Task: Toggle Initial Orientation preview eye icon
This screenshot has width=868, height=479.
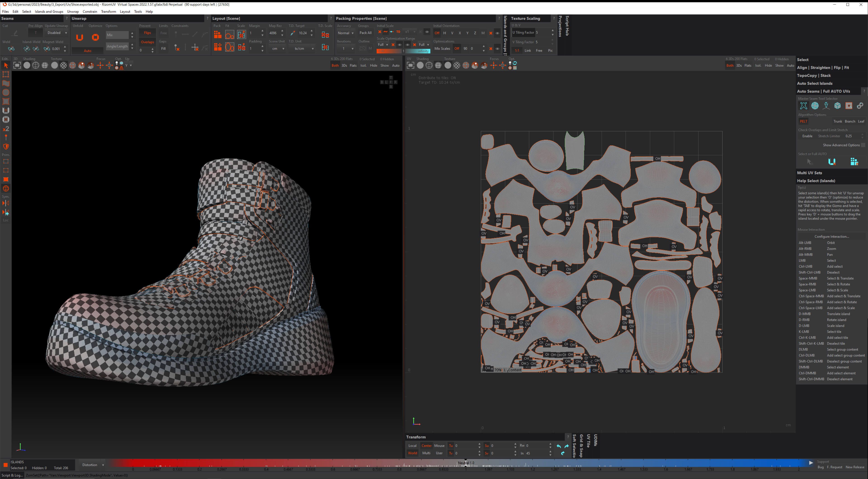Action: (497, 33)
